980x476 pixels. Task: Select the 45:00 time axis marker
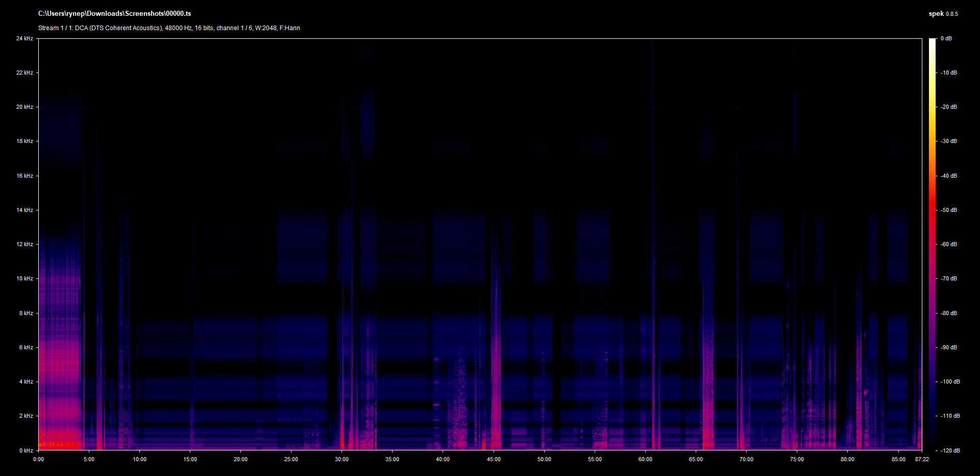pos(494,459)
